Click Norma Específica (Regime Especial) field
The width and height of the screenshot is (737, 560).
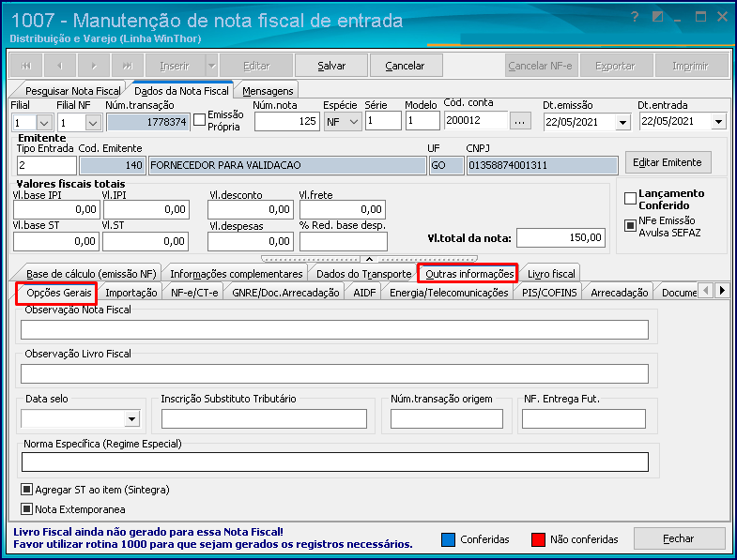point(334,462)
